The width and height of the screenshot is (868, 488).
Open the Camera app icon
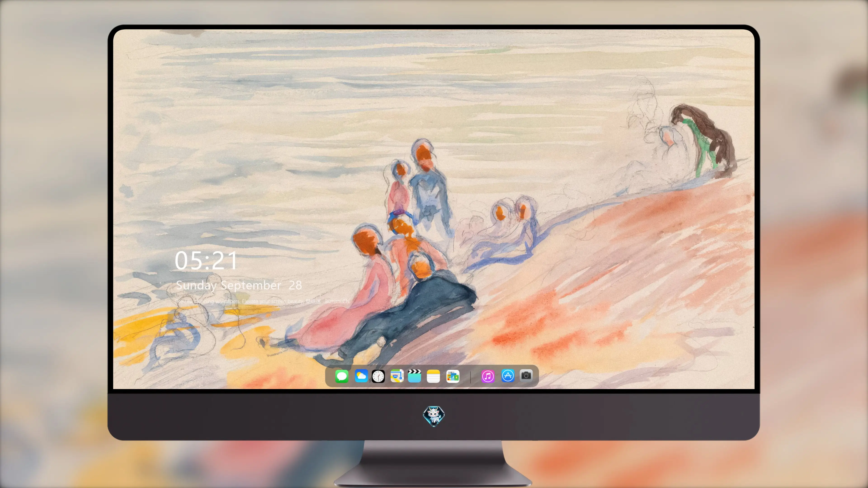pyautogui.click(x=526, y=375)
